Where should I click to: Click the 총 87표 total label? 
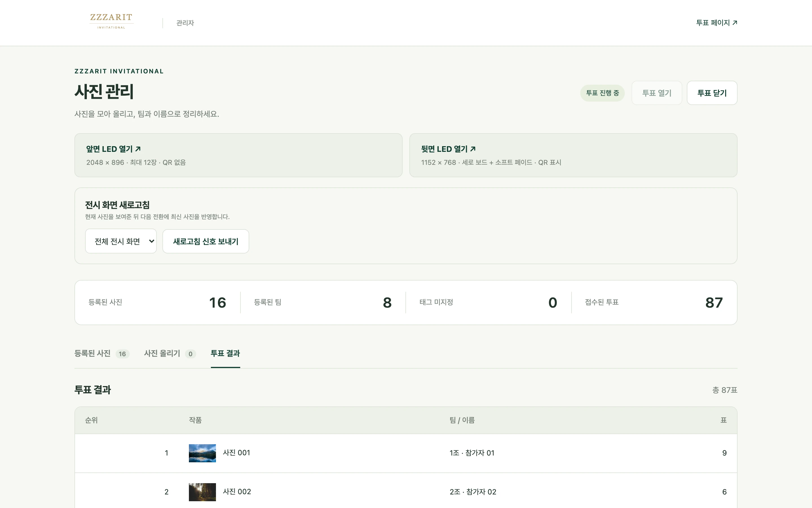pos(725,390)
